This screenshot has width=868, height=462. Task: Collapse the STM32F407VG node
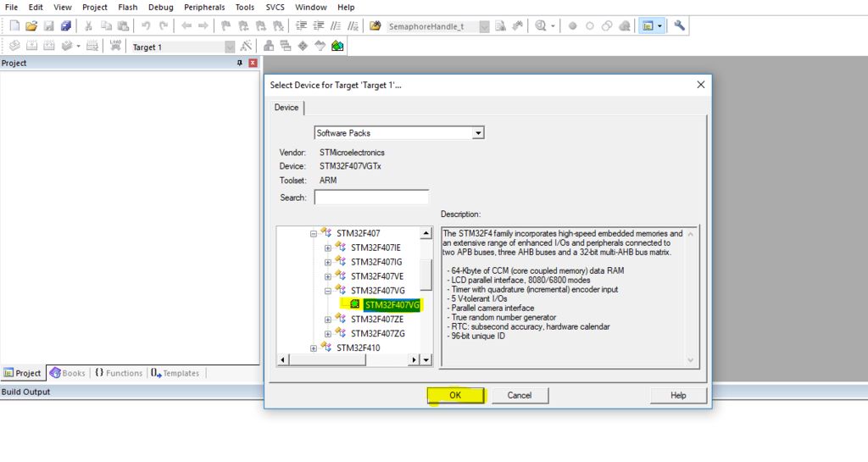coord(328,291)
